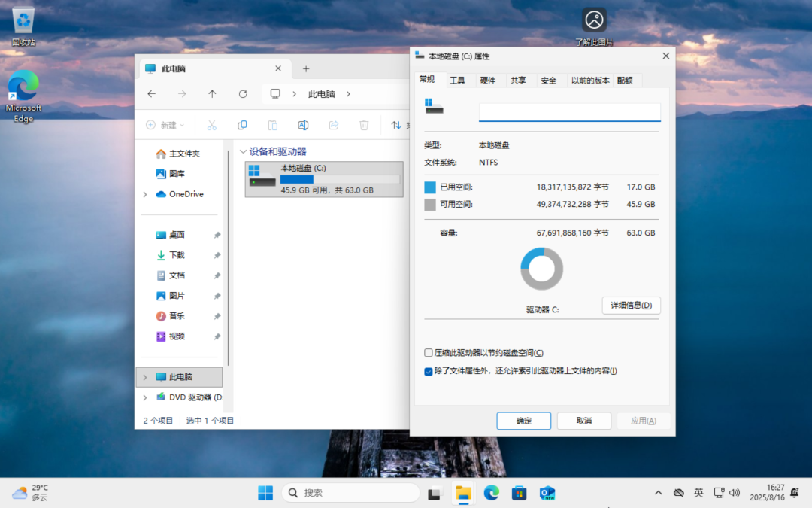Enable 压缩此驱动器以节约磁盘空间 checkbox
The width and height of the screenshot is (812, 508).
coord(429,353)
